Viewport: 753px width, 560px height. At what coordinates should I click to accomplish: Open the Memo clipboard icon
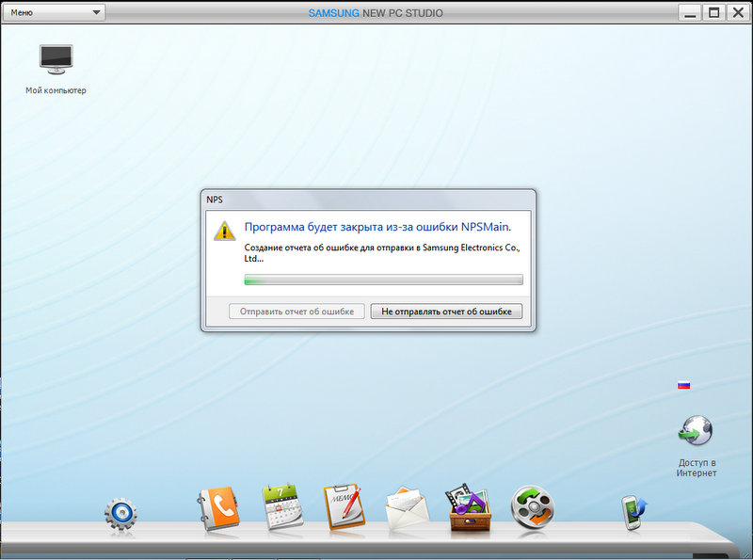tap(344, 506)
